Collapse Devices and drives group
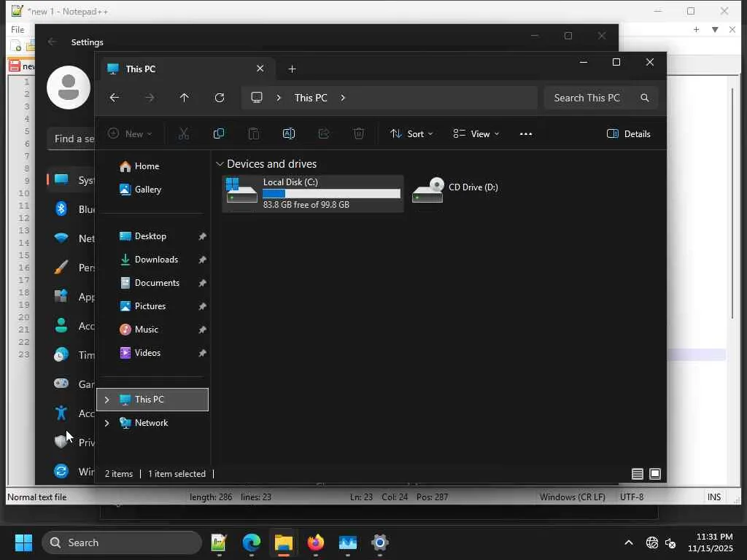 pyautogui.click(x=220, y=164)
